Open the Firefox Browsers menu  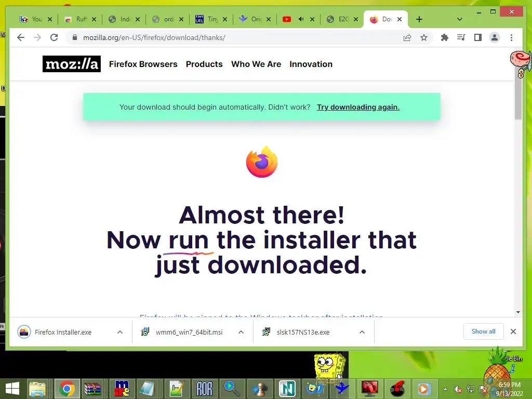coord(143,64)
